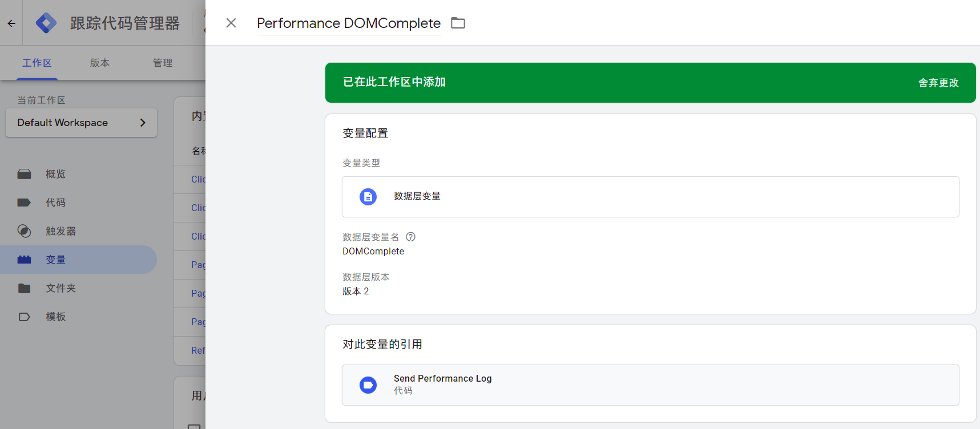Switch to the 版本 tab
The height and width of the screenshot is (429, 980).
(100, 63)
